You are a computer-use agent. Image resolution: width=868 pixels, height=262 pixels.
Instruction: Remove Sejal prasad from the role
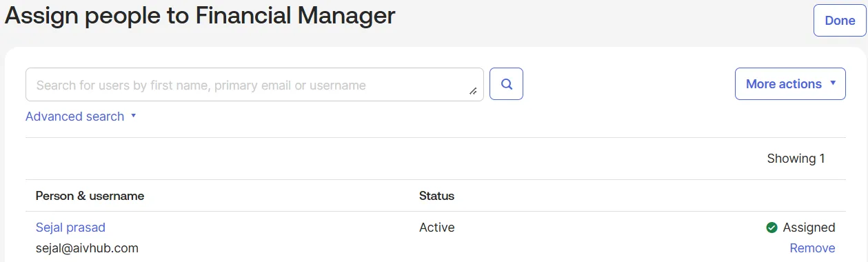tap(812, 248)
